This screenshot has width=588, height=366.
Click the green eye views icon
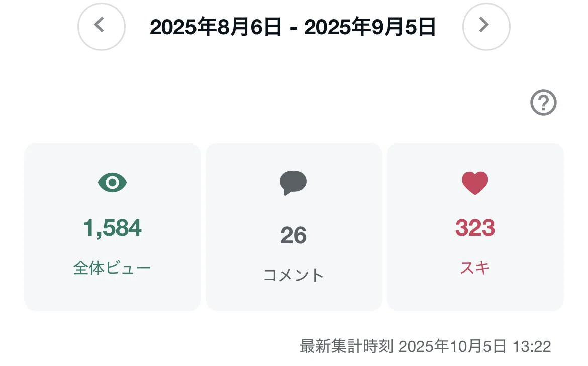(x=112, y=182)
